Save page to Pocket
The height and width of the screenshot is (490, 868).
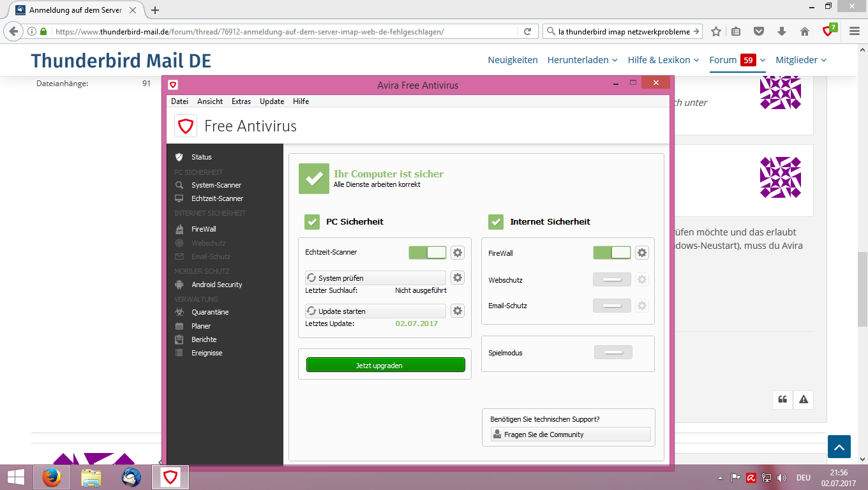click(759, 31)
